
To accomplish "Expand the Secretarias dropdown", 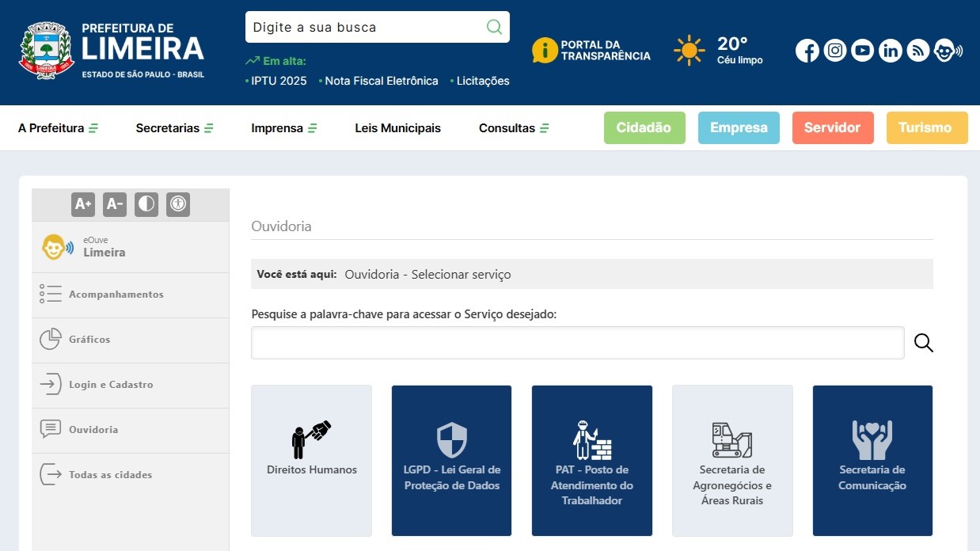I will click(174, 128).
